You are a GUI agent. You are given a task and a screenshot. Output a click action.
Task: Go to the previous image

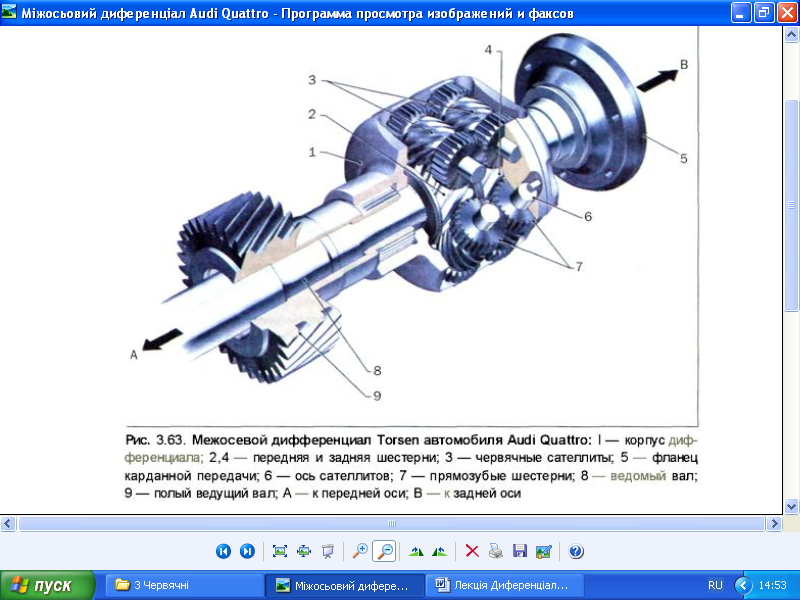pyautogui.click(x=223, y=551)
